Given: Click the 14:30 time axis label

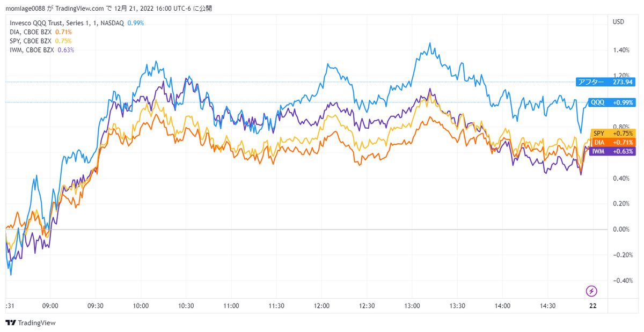Looking at the screenshot, I should [547, 306].
